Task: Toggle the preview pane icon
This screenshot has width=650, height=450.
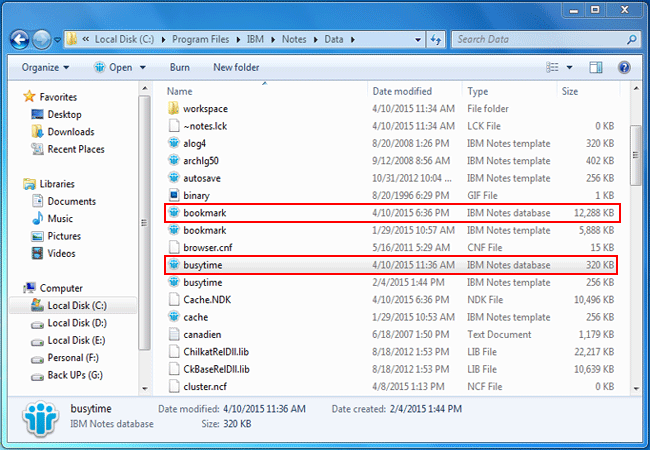Action: (x=596, y=68)
